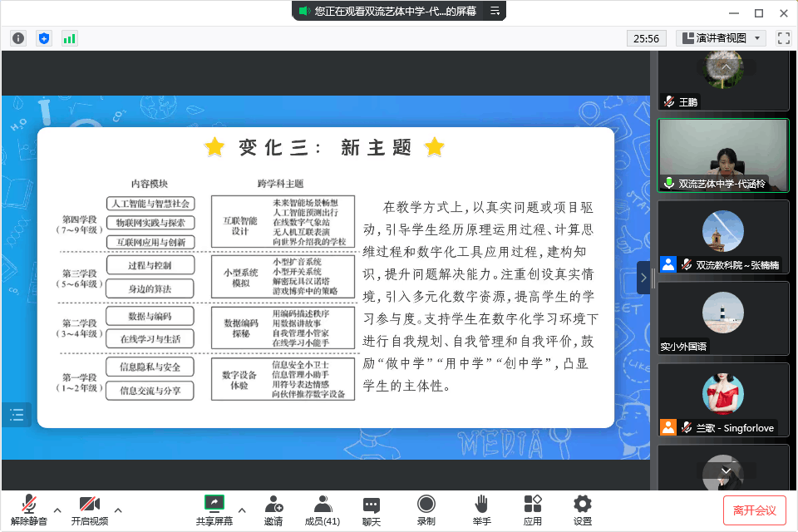Expand video device options chevron
This screenshot has width=798, height=532.
point(119,512)
